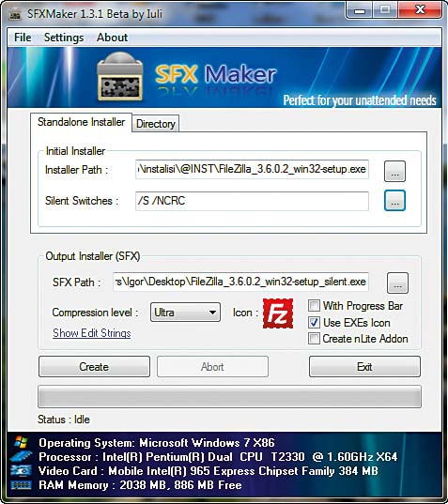Screen dimensions: 448x504
Task: Click the processor chip icon
Action: (x=21, y=456)
